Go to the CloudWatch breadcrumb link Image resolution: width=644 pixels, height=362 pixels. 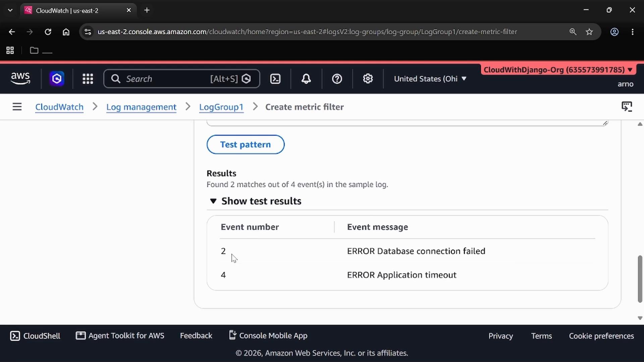(x=59, y=107)
